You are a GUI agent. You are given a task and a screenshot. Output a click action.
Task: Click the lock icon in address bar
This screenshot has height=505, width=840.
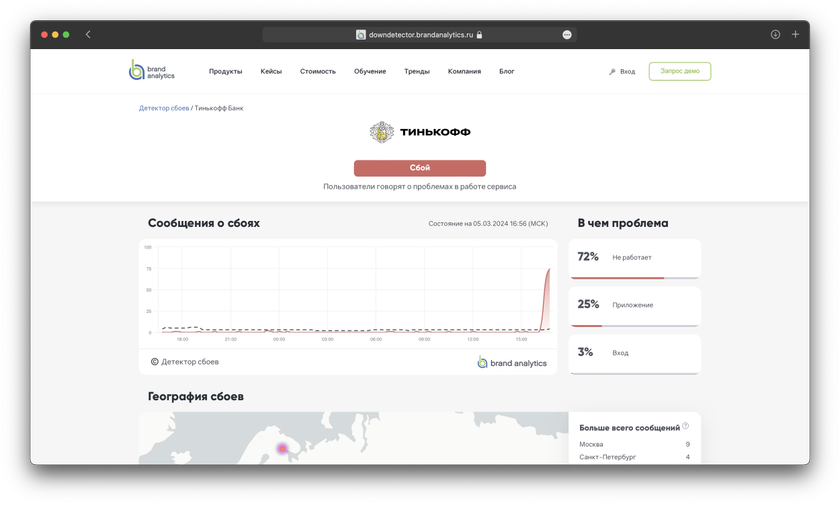pos(479,35)
